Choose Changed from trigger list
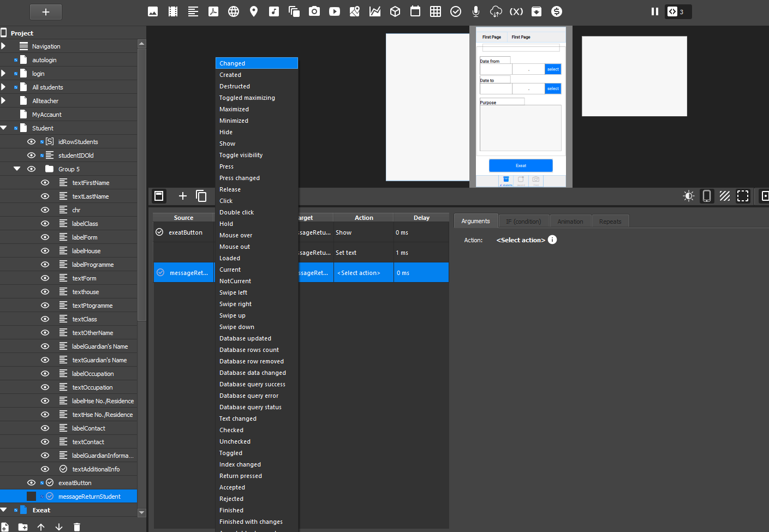769x532 pixels. 257,63
